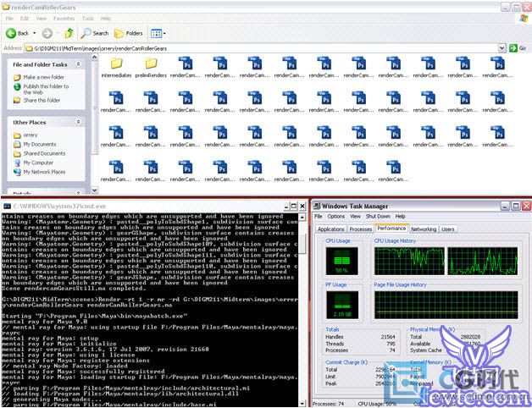Image resolution: width=532 pixels, height=408 pixels.
Task: Click the Task Manager title bar icon
Action: 317,206
